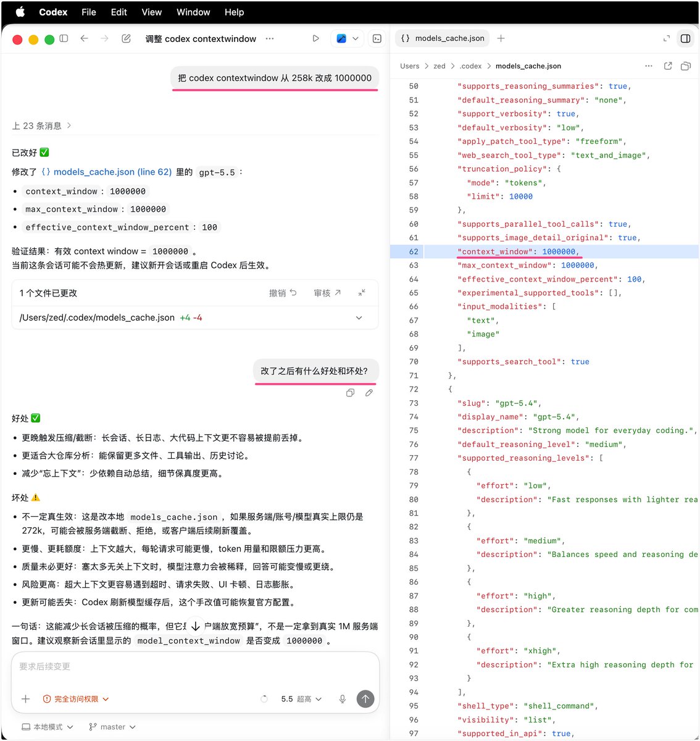Image resolution: width=700 pixels, height=741 pixels.
Task: Jump to bottom with the down arrow button
Action: point(195,626)
